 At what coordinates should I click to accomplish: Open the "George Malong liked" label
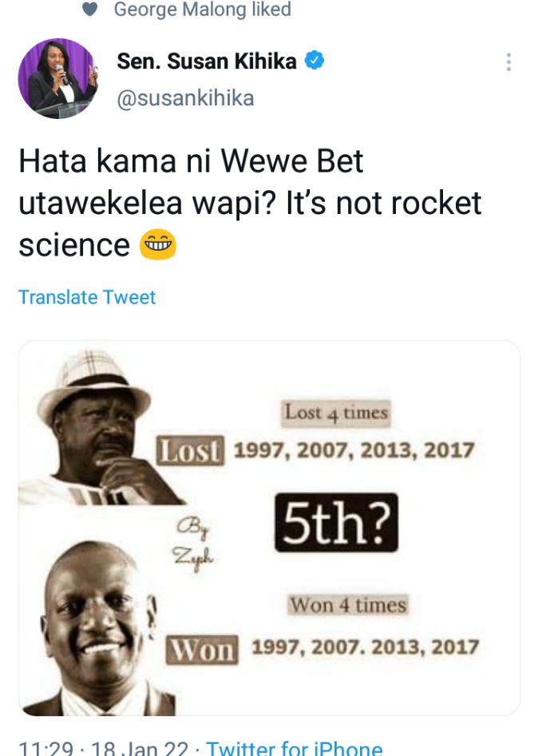point(203,9)
